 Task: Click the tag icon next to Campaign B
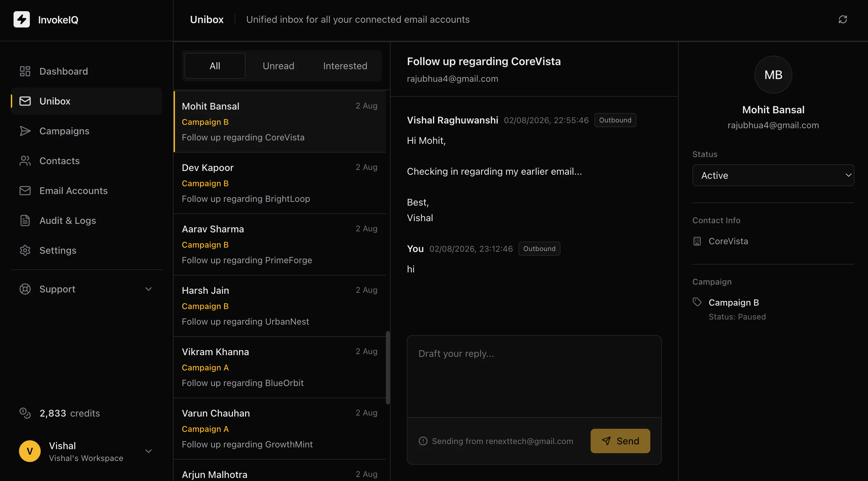point(697,302)
